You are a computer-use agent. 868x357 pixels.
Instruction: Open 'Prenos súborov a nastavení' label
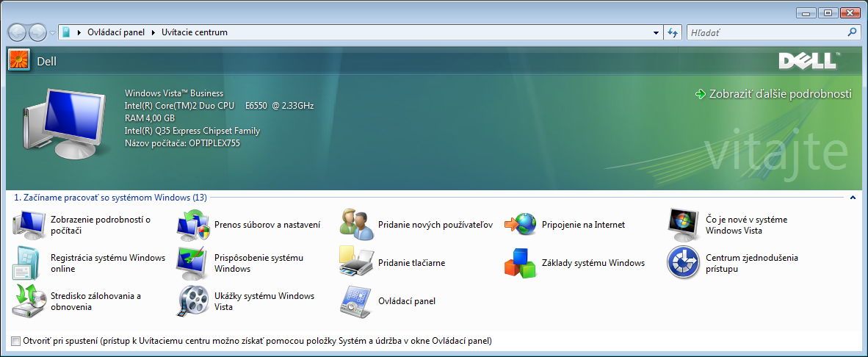(x=268, y=225)
